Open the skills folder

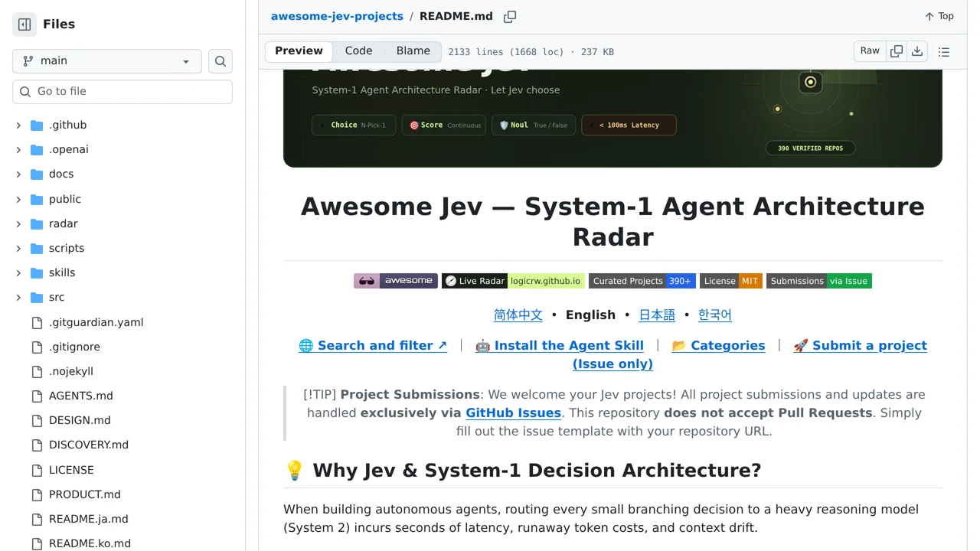pyautogui.click(x=62, y=273)
